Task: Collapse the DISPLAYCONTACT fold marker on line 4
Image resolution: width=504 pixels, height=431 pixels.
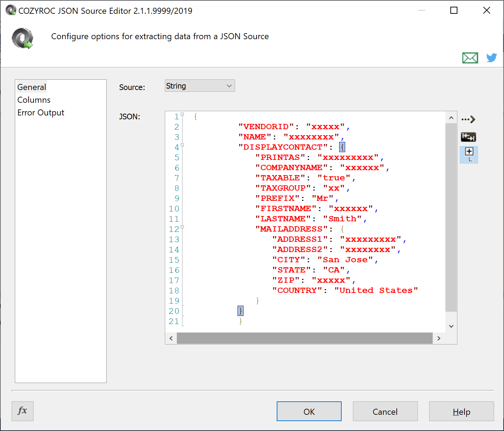Action: coord(182,145)
